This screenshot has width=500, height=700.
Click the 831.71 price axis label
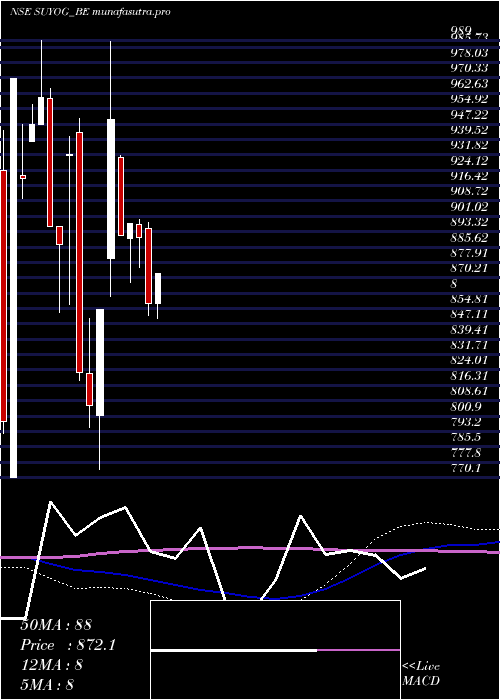[x=469, y=345]
